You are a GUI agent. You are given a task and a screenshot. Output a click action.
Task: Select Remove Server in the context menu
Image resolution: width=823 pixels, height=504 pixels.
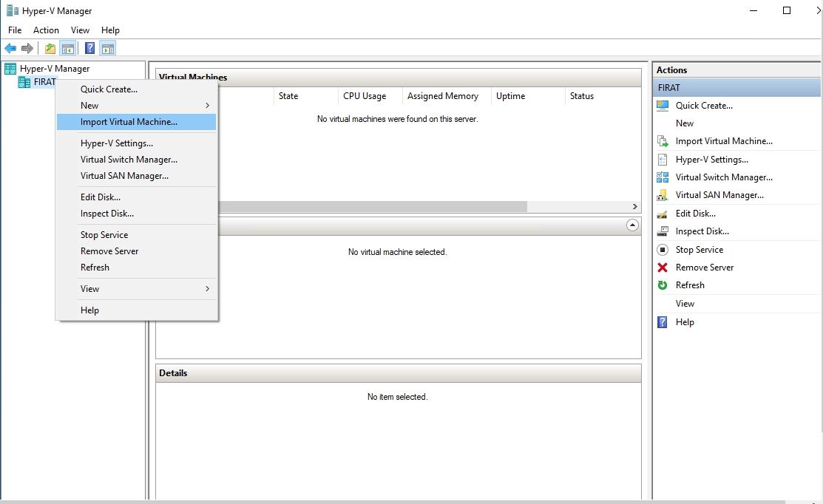click(137, 251)
